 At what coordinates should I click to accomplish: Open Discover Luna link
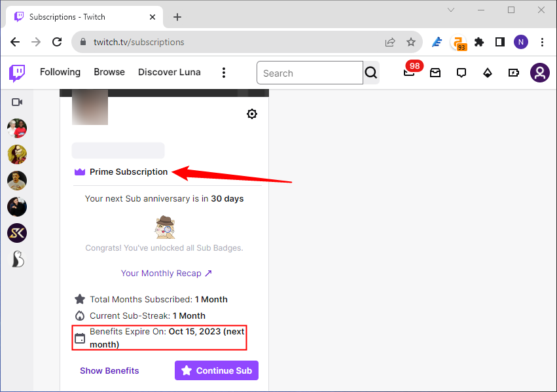pyautogui.click(x=169, y=72)
